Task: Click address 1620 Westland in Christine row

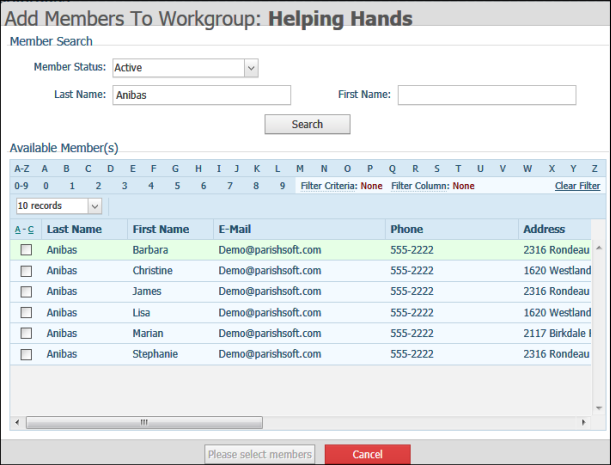Action: click(557, 271)
